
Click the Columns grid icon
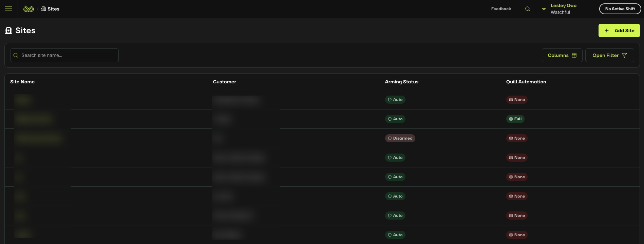point(574,55)
